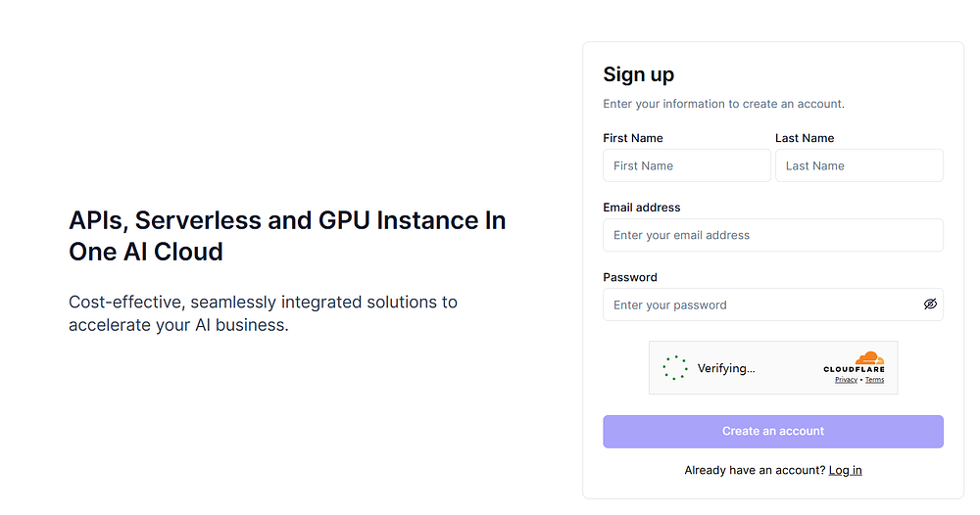Click the Last Name field label
The image size is (980, 515).
[x=805, y=138]
